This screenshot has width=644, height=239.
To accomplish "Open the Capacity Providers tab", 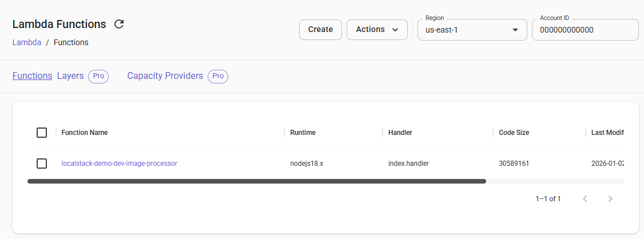I will coord(165,76).
